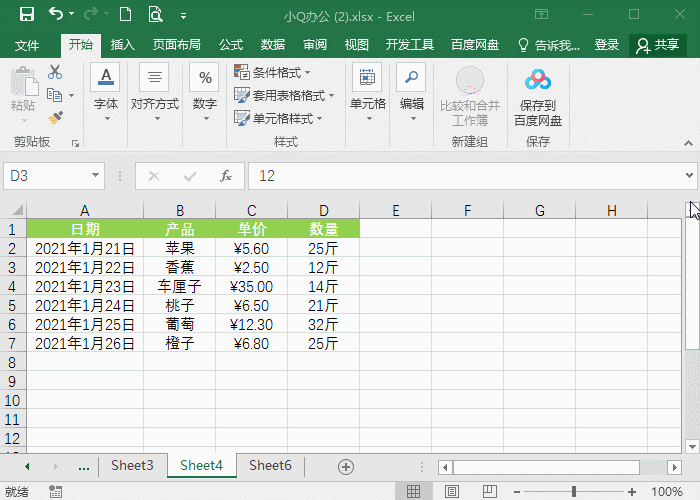Select the Format Painter brush icon
Screen dimensions: 700x500
(x=55, y=118)
